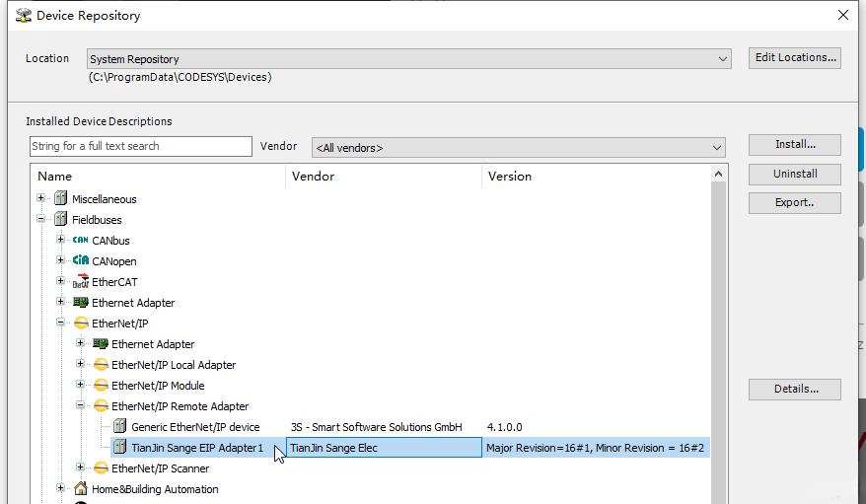Select the EtherCAT tree label
This screenshot has width=866, height=504.
coord(114,281)
